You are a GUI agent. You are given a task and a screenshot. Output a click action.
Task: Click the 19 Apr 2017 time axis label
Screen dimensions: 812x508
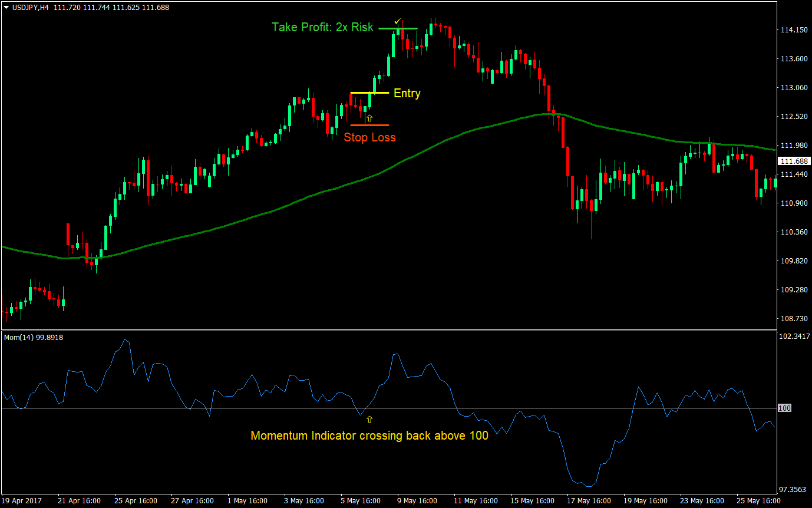click(22, 500)
